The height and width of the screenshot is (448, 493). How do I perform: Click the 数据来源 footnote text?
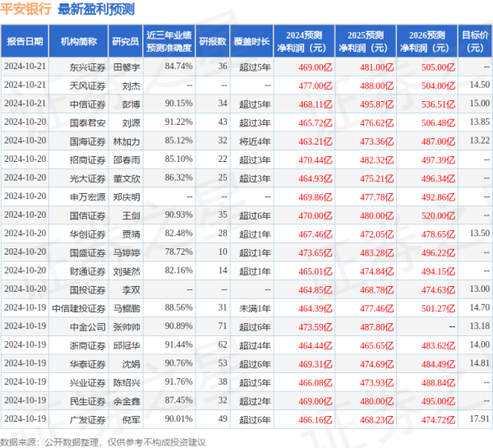[x=103, y=442]
